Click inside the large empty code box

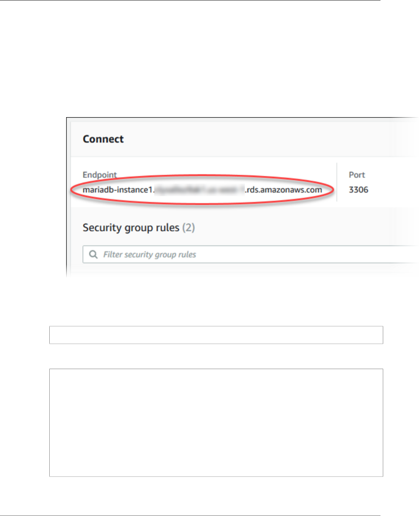click(x=216, y=423)
